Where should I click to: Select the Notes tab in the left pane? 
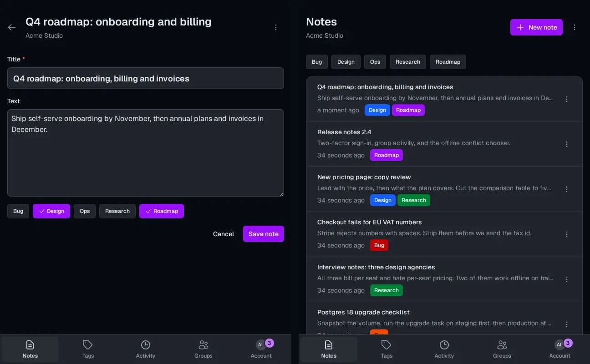(30, 349)
